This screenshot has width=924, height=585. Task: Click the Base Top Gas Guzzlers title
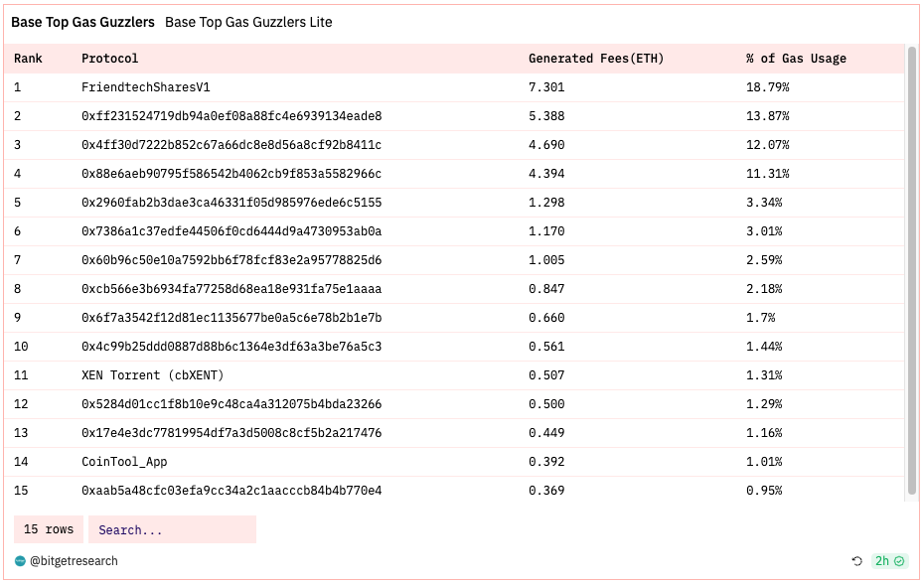point(82,23)
